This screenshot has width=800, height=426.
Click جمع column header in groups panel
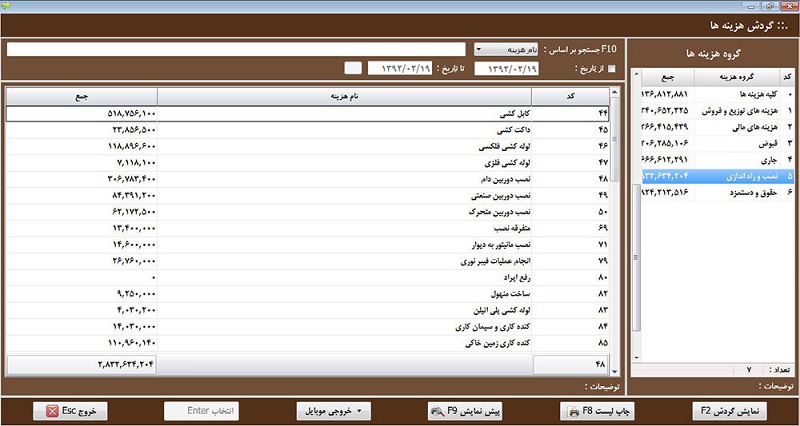coord(667,77)
